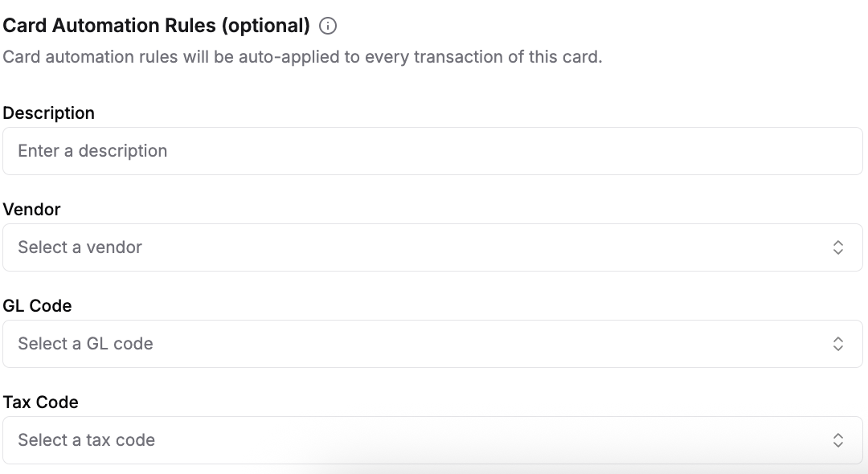Screen dimensions: 868x474
Task: Click the "Select a GL code" placeholder text
Action: [85, 344]
